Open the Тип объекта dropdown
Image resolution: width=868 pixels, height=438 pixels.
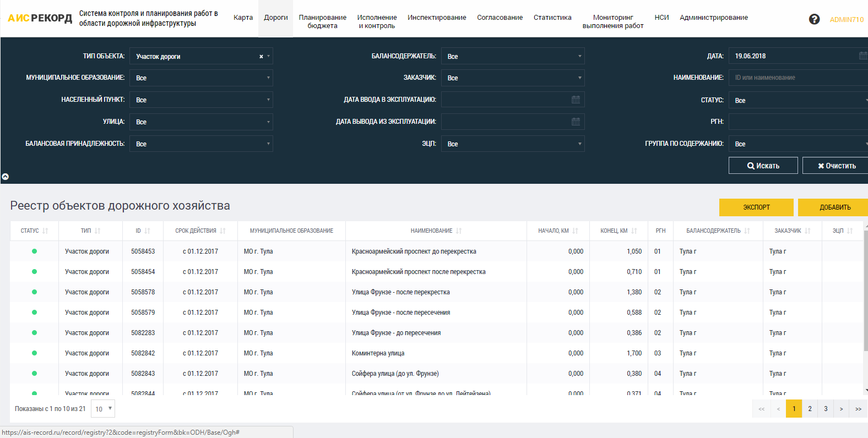pyautogui.click(x=201, y=56)
